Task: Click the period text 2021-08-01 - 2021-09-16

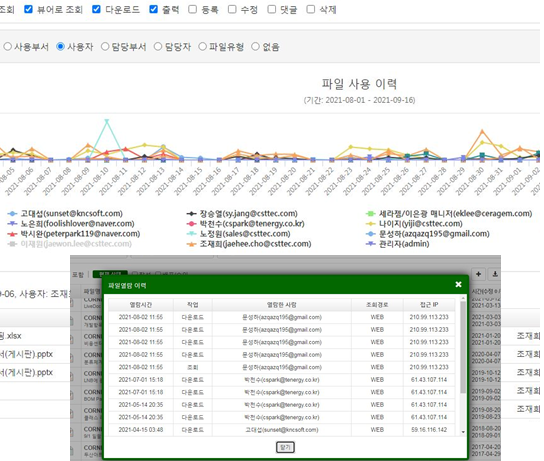Action: 370,100
